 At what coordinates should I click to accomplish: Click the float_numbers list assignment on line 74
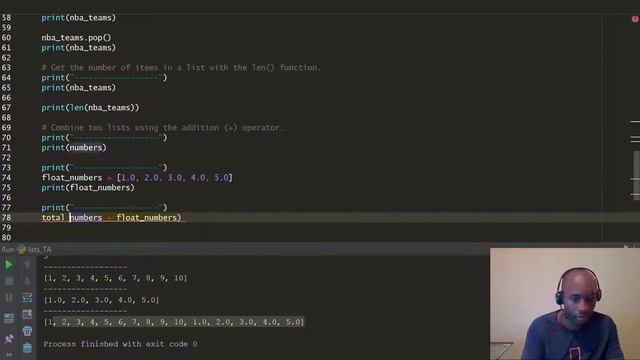pyautogui.click(x=137, y=178)
